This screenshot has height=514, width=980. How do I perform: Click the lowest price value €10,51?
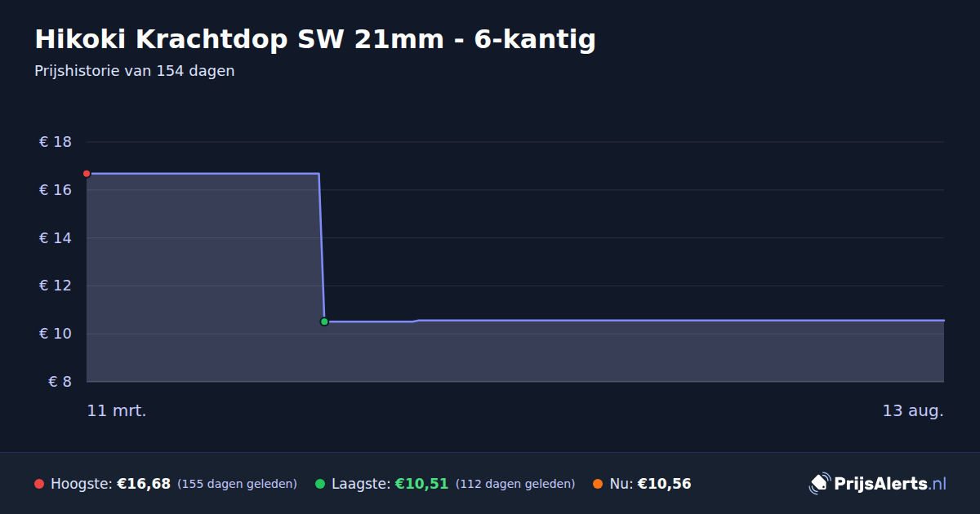422,484
